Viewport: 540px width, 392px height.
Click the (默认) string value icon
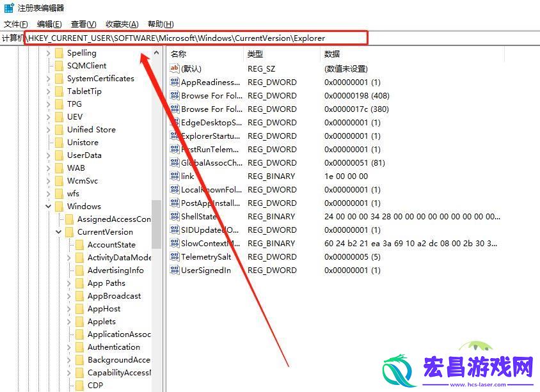pos(175,68)
